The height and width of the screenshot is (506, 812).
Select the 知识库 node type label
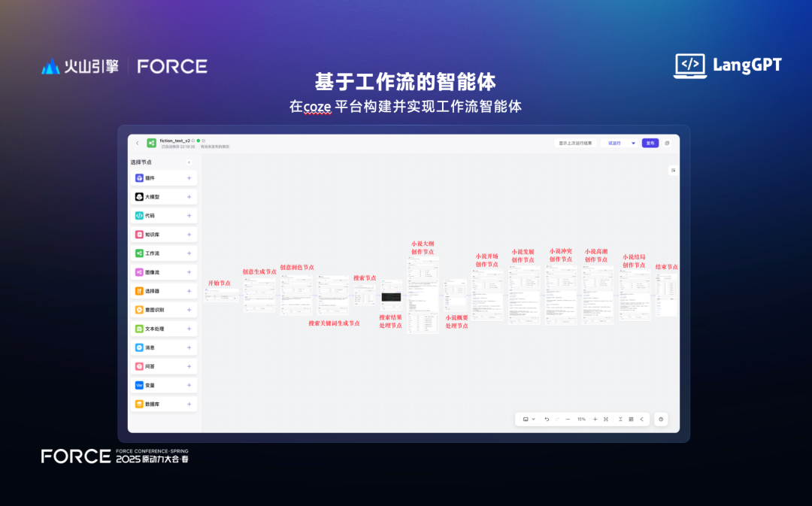pyautogui.click(x=152, y=235)
